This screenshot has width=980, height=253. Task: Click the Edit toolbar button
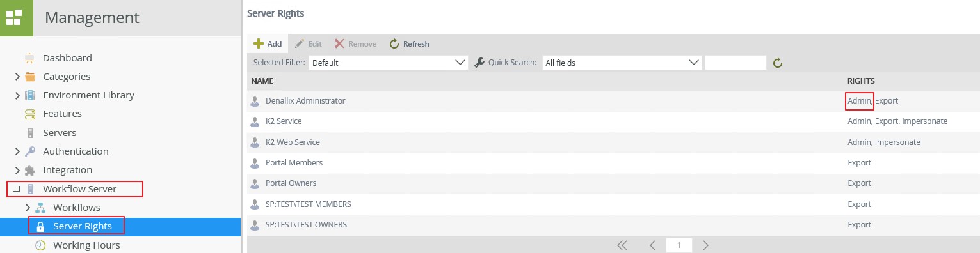(x=308, y=44)
